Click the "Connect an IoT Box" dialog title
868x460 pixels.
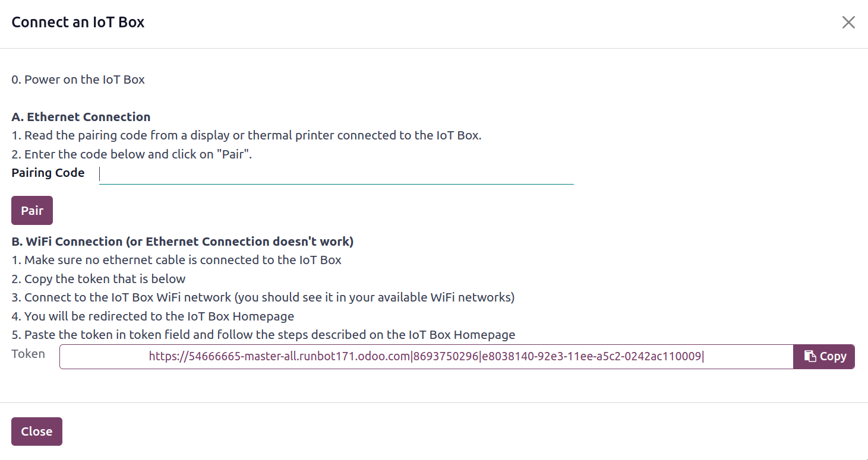78,23
